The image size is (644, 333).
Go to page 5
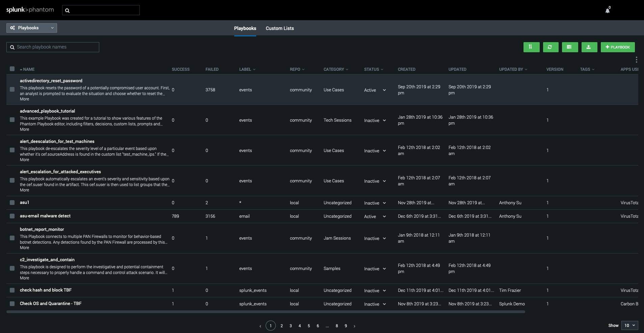click(308, 326)
